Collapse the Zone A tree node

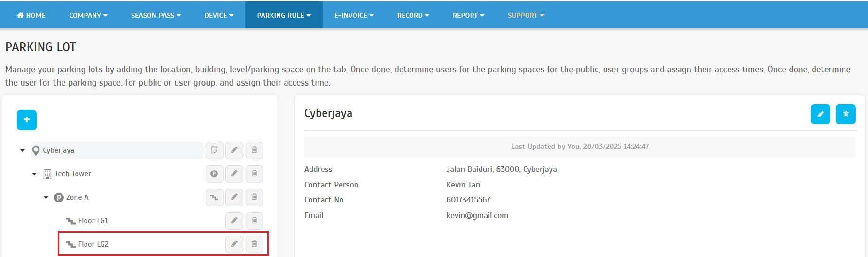(x=46, y=198)
